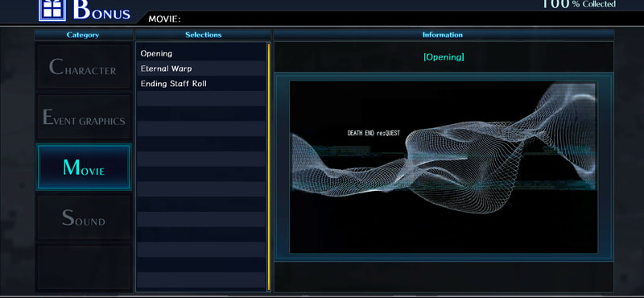Select the highlighted Movie category
The image size is (644, 298).
84,167
